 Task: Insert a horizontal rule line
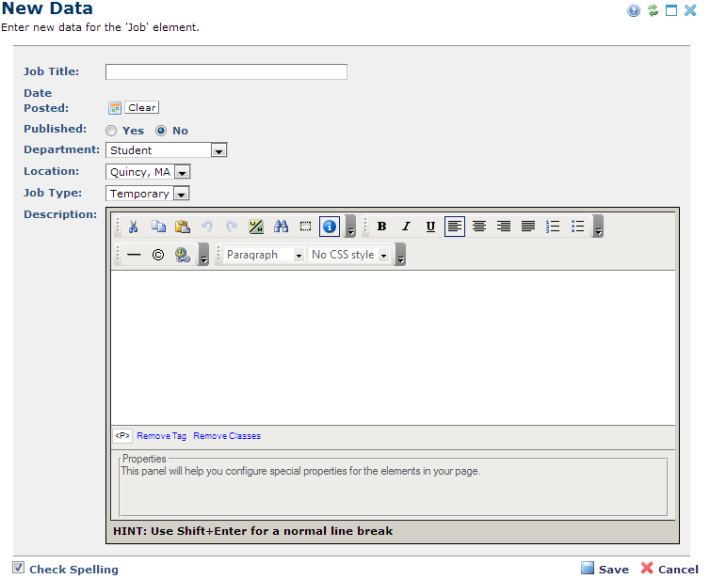coord(134,255)
